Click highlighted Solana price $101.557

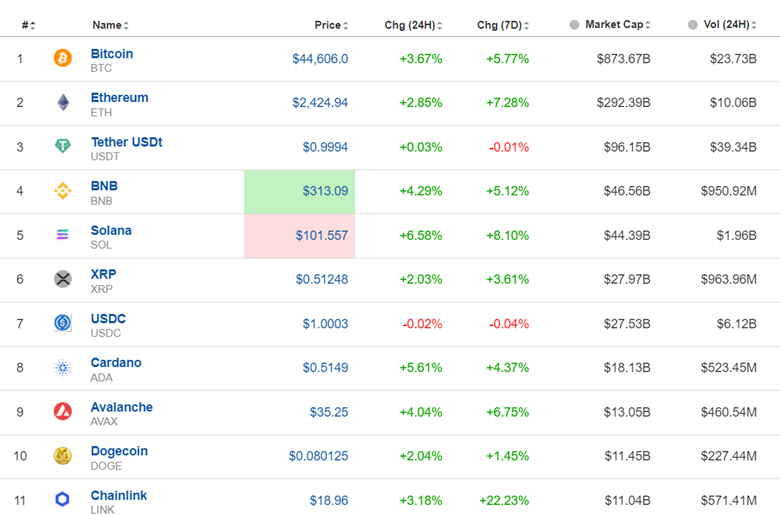pyautogui.click(x=322, y=235)
